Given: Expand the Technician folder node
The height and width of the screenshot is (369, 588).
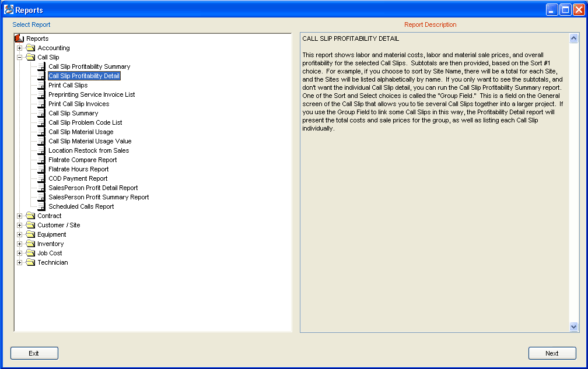Looking at the screenshot, I should (x=19, y=262).
